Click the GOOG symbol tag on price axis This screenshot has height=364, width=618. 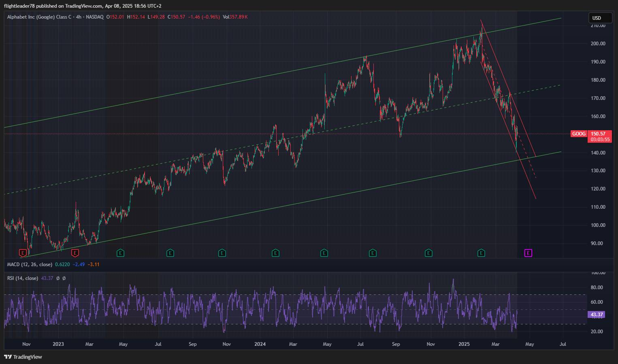(579, 134)
